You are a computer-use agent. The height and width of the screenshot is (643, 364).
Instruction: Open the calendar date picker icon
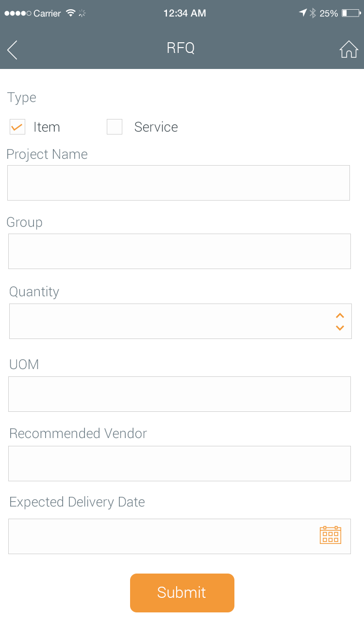331,535
